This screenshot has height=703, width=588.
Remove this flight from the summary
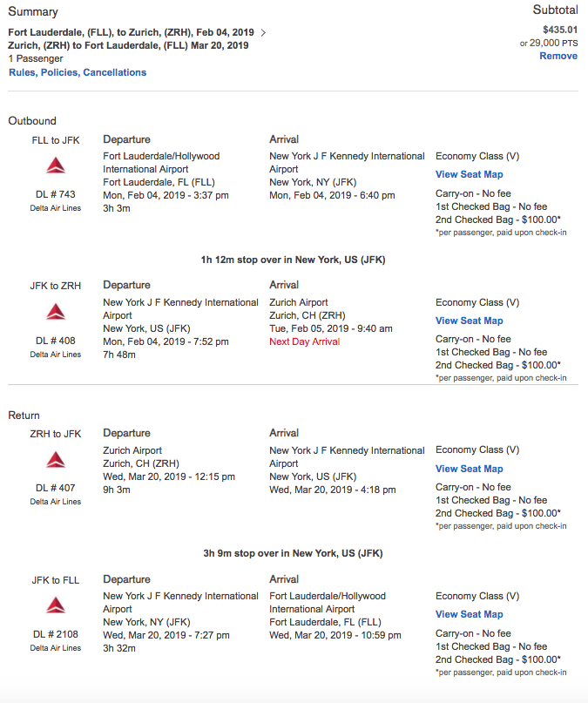tap(558, 56)
